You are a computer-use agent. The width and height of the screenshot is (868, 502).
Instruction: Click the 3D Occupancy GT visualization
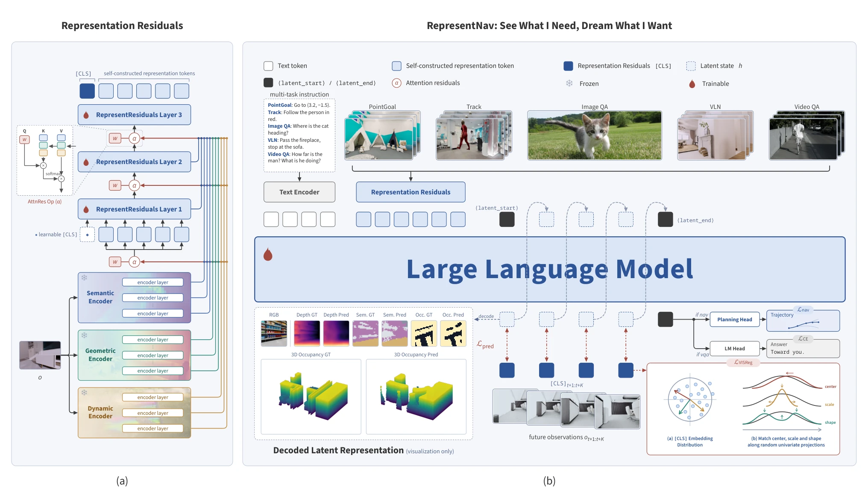(x=311, y=396)
